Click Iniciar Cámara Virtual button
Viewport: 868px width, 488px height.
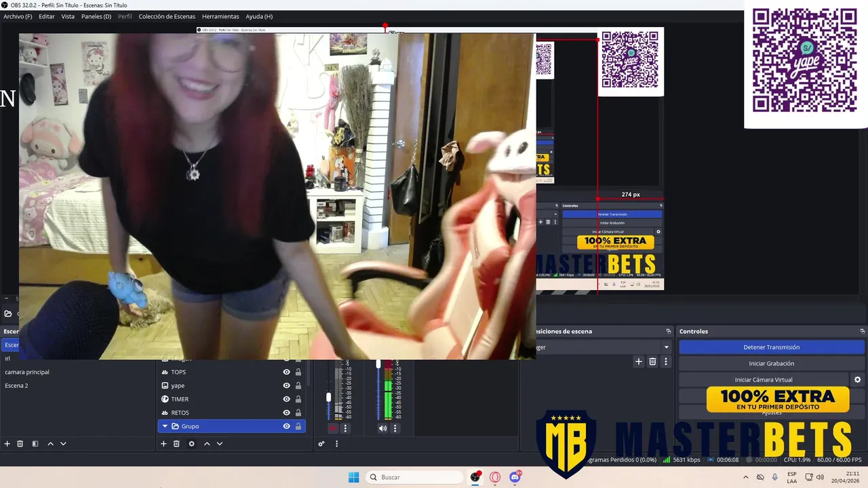[764, 380]
